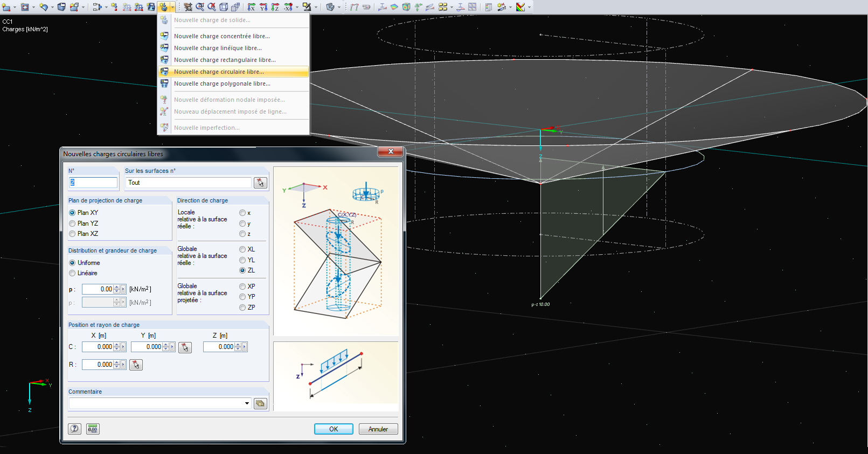Open the Commentaire dropdown list

[247, 403]
